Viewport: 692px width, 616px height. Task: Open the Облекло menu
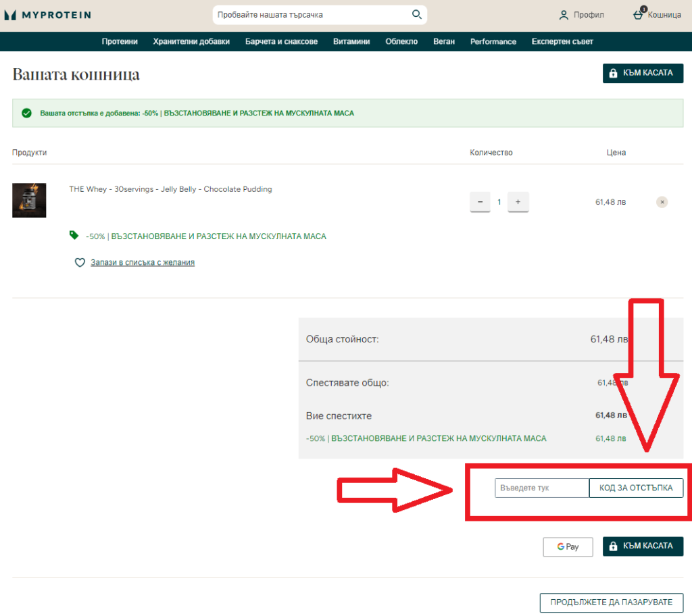pyautogui.click(x=401, y=41)
